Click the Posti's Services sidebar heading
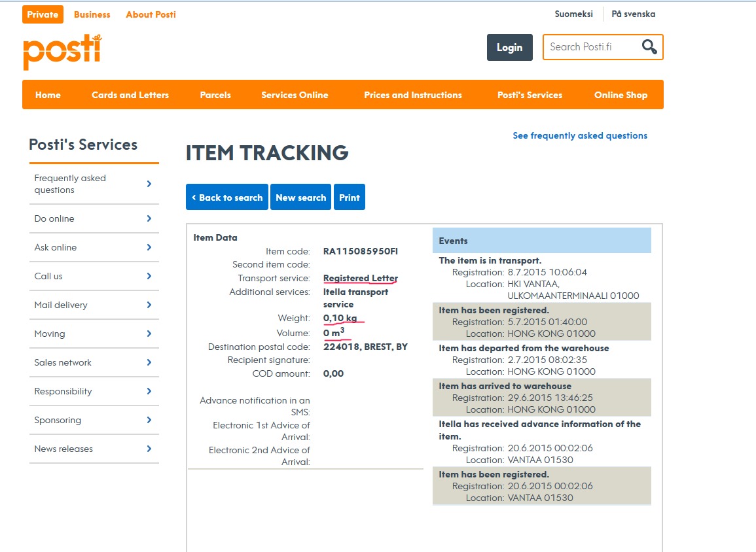 click(83, 145)
